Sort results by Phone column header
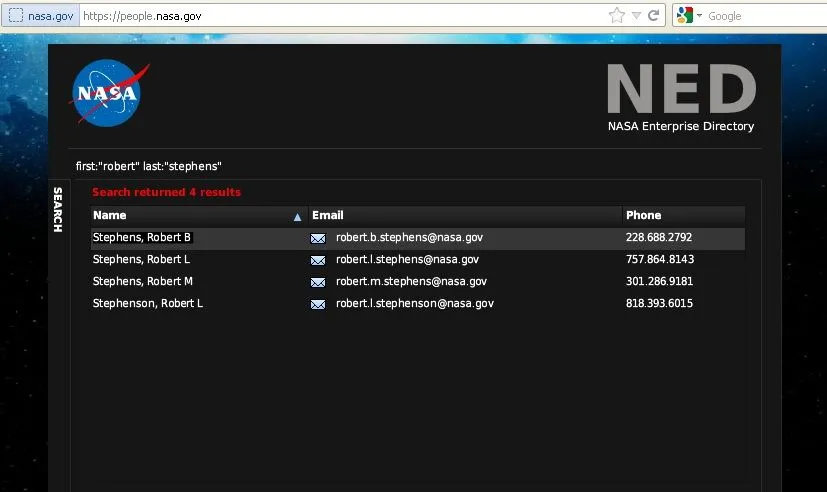This screenshot has height=492, width=827. [x=643, y=215]
